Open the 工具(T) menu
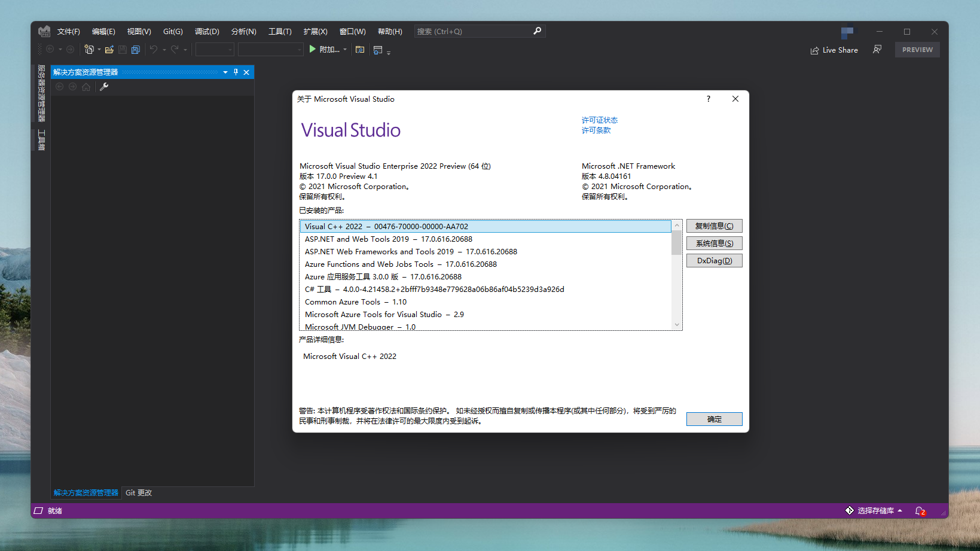The width and height of the screenshot is (980, 551). [x=280, y=32]
